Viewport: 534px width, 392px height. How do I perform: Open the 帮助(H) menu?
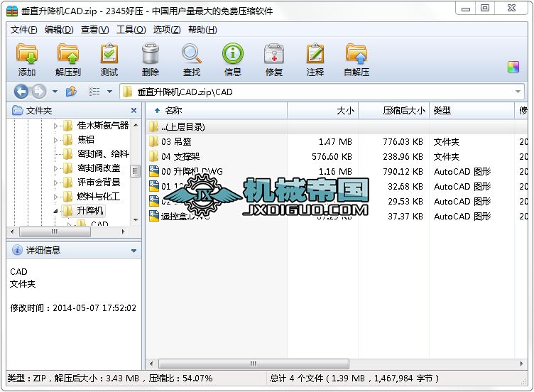202,30
